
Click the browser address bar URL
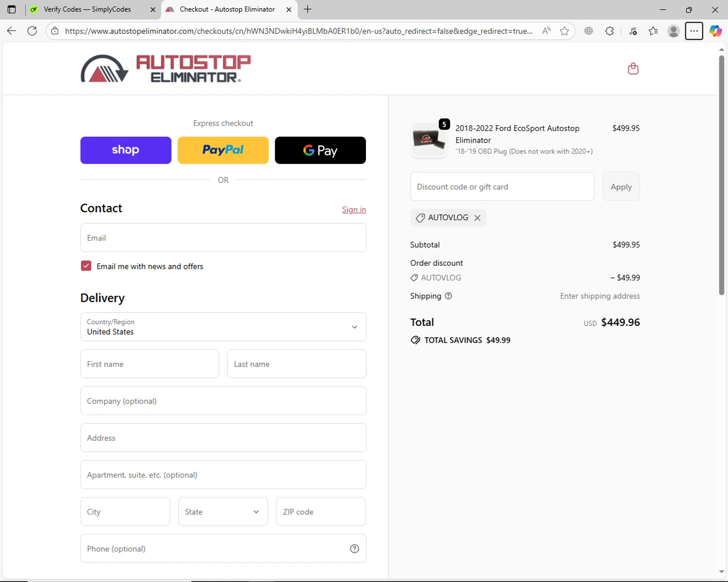pos(298,31)
